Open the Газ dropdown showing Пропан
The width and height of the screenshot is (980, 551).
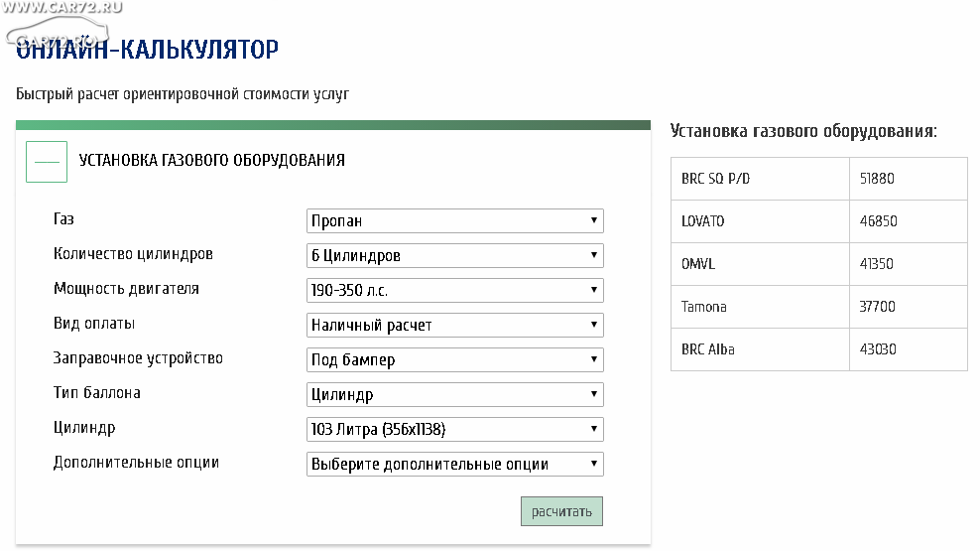click(455, 220)
